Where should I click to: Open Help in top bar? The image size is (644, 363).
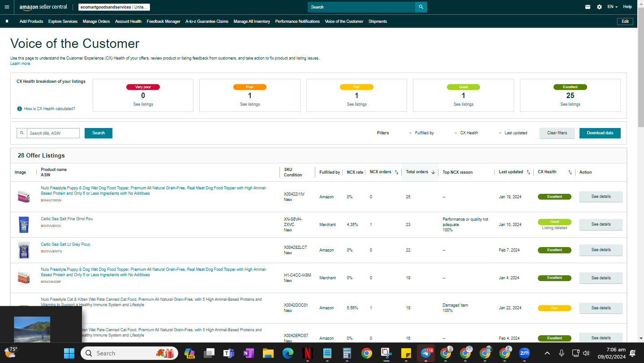coord(627,7)
